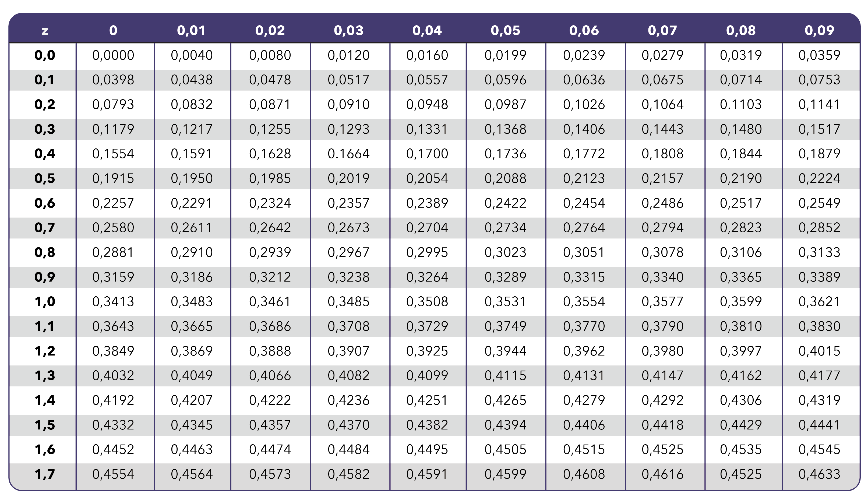Click the cell showing 0,0000

click(x=113, y=55)
